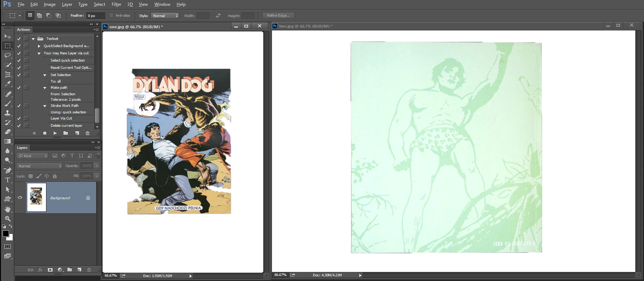Begin recording an action
The height and width of the screenshot is (281, 644).
point(45,133)
